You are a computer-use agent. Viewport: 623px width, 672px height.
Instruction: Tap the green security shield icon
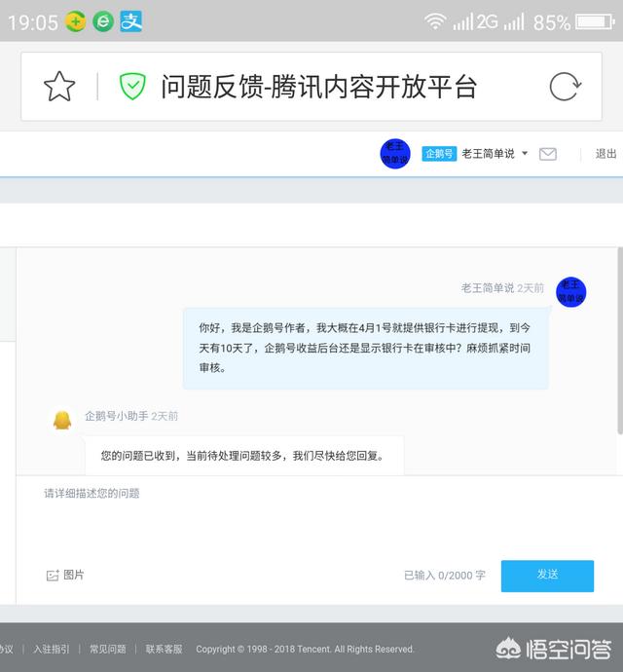132,87
